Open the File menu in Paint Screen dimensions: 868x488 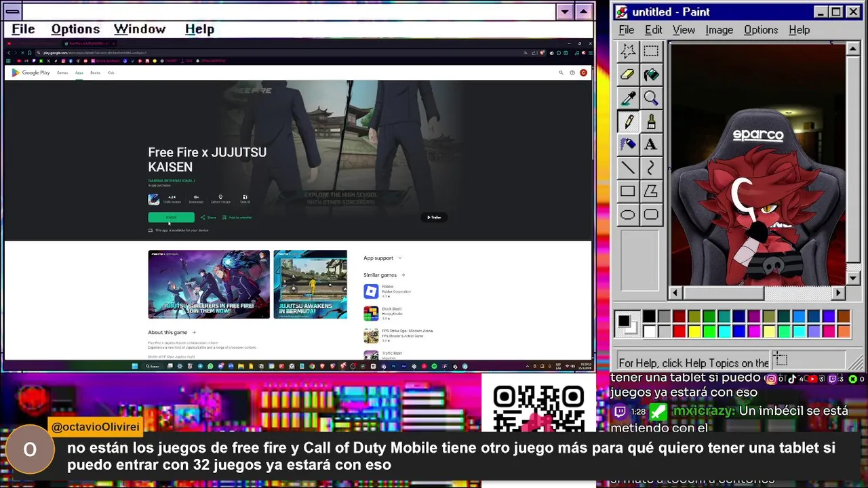pyautogui.click(x=627, y=30)
